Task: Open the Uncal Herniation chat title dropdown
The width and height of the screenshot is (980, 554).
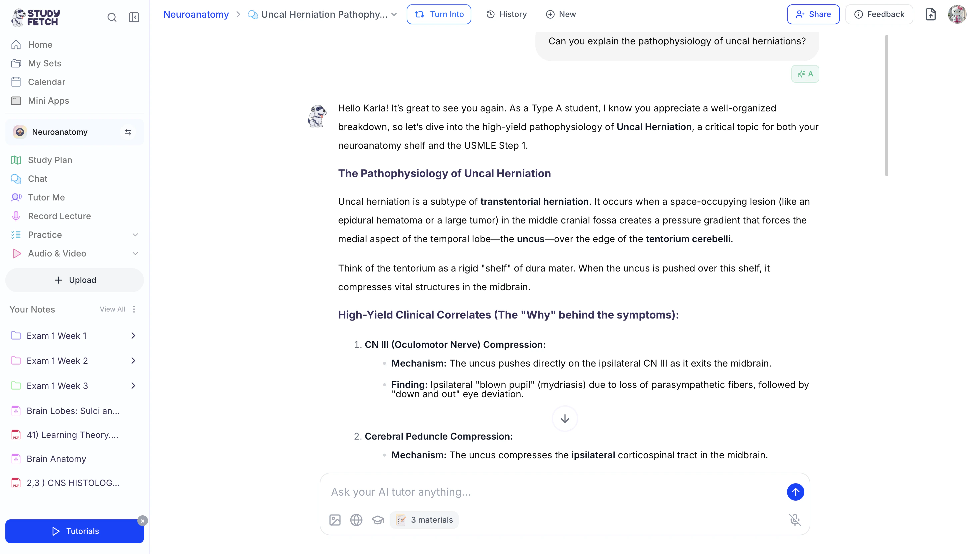Action: (394, 14)
